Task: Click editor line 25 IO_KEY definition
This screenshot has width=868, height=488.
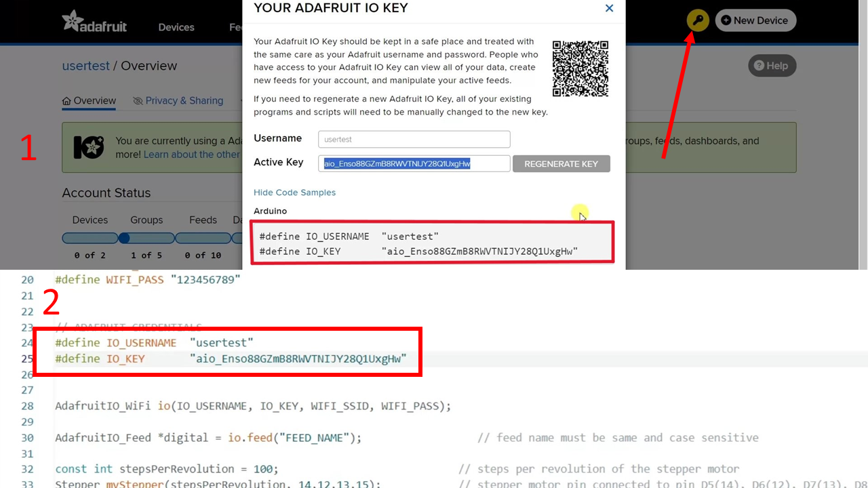Action: [x=231, y=359]
